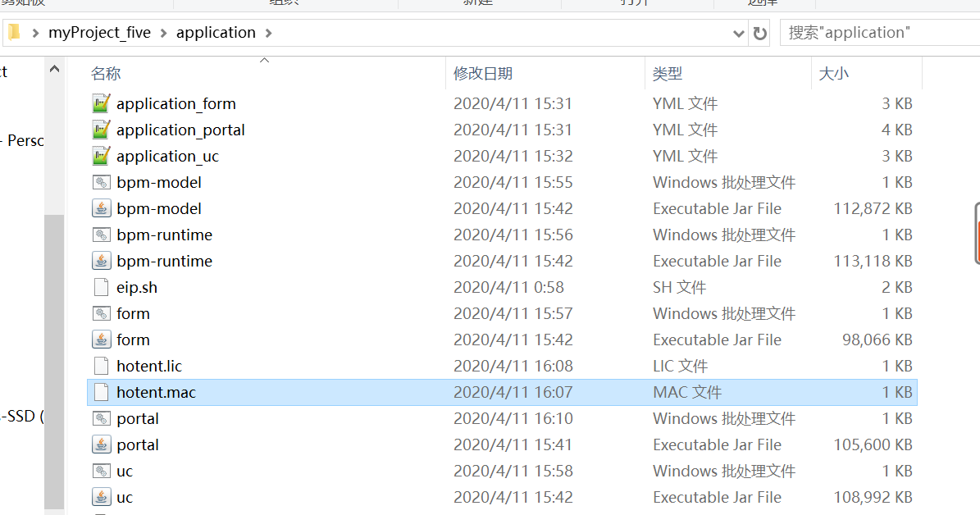Click the 98,066 KB size cell

tap(877, 340)
